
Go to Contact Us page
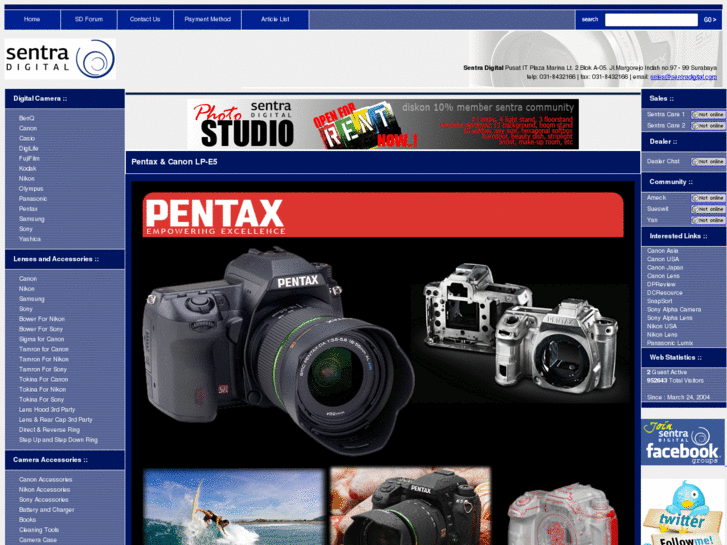click(x=145, y=19)
